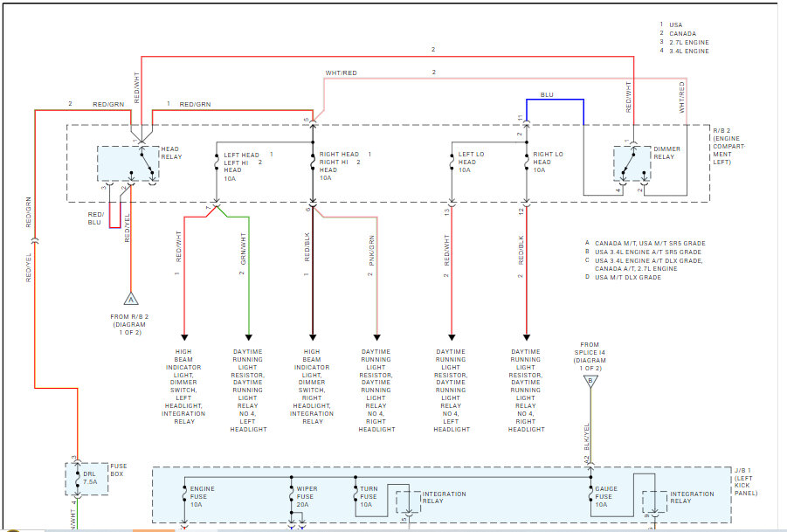Click the triangle connector marked B
The width and height of the screenshot is (787, 532).
click(590, 382)
